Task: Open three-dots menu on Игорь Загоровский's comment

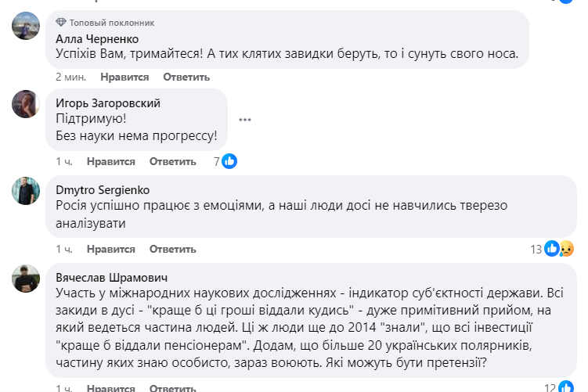Action: pyautogui.click(x=245, y=120)
